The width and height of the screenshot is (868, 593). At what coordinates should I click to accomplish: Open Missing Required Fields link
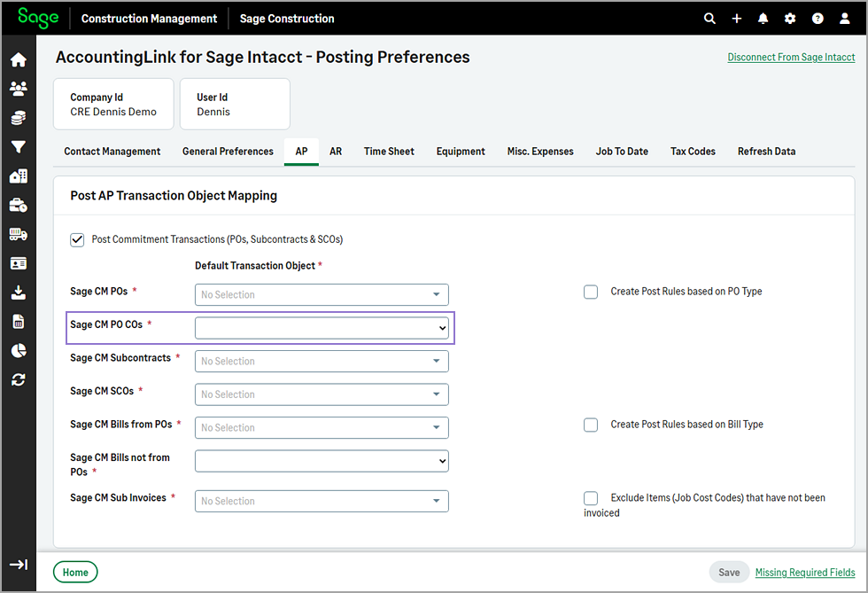coord(805,573)
